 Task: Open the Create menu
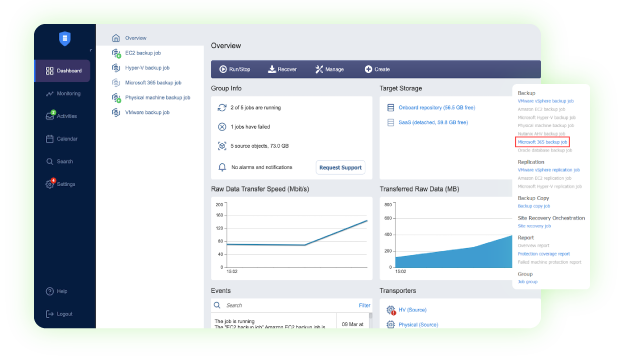[377, 69]
